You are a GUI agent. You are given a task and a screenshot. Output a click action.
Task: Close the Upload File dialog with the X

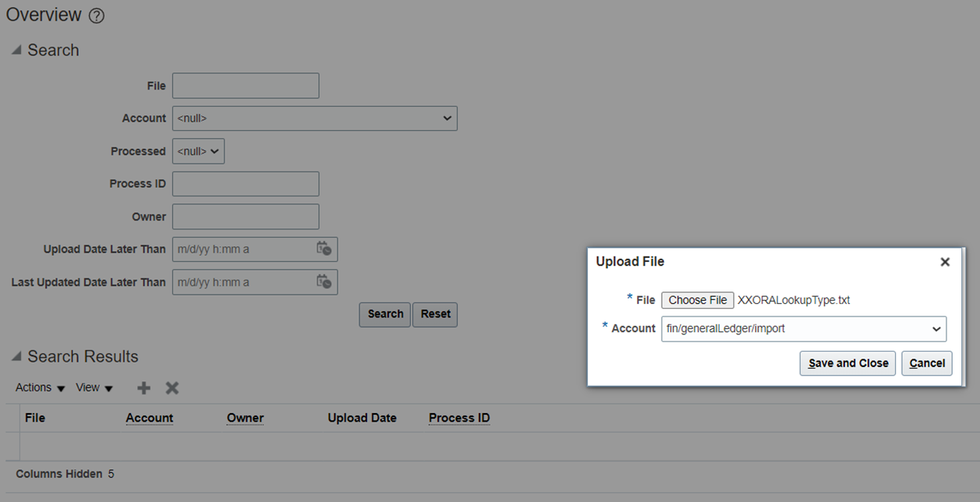pos(945,262)
